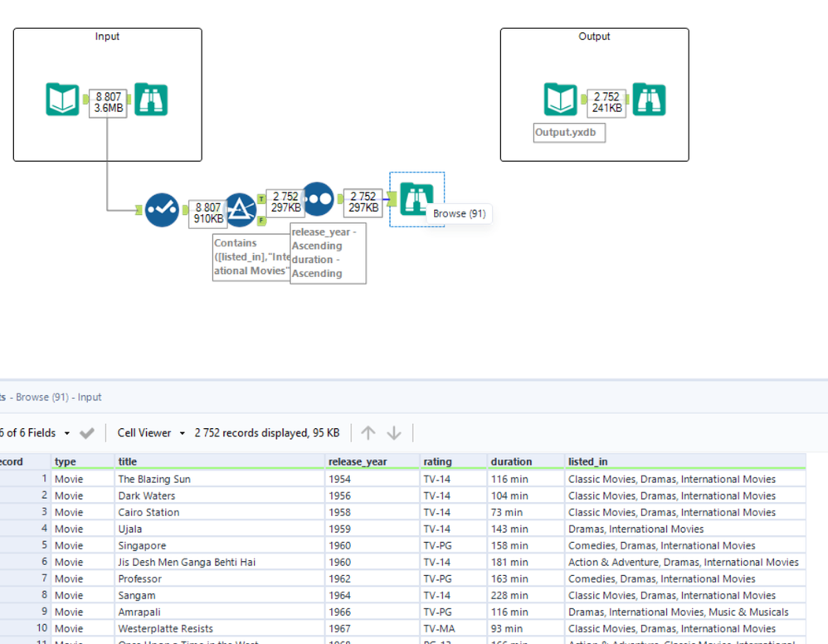Select the Browse tool inside Input container
The width and height of the screenshot is (828, 644).
point(151,100)
